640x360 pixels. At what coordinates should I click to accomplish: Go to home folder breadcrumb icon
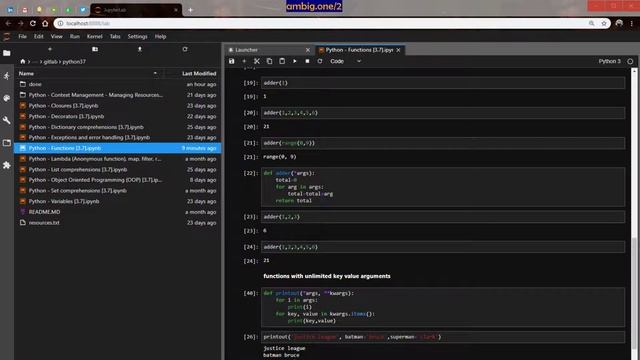pos(23,62)
